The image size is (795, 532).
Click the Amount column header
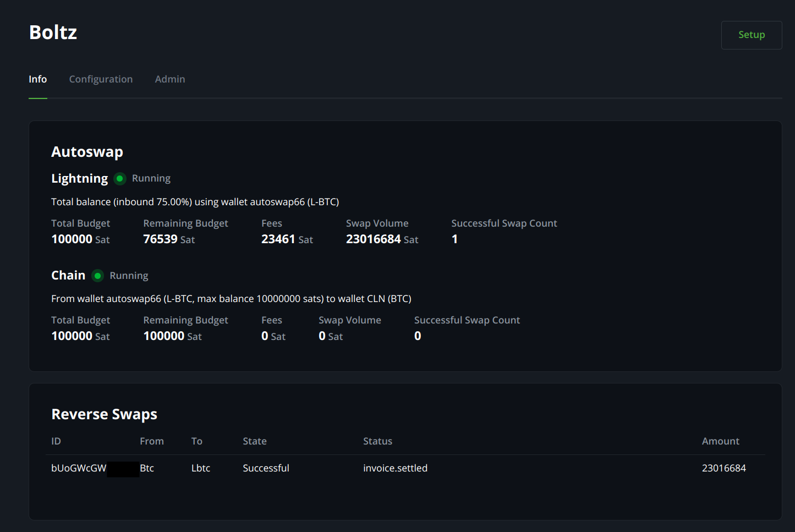pos(721,441)
